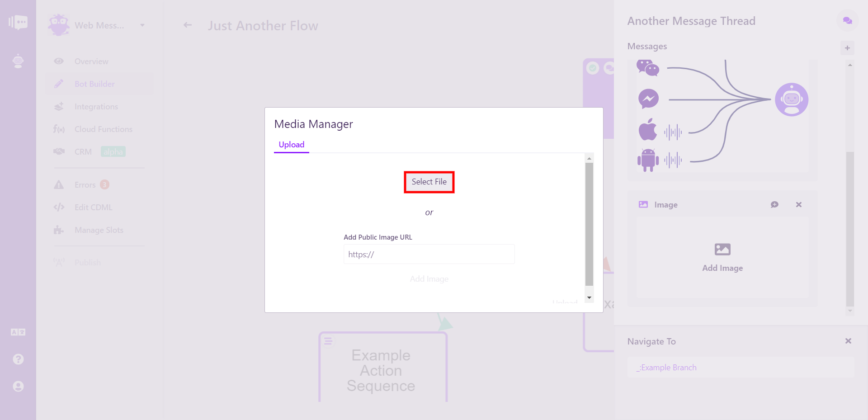
Task: Remove the Image message card
Action: pos(799,204)
